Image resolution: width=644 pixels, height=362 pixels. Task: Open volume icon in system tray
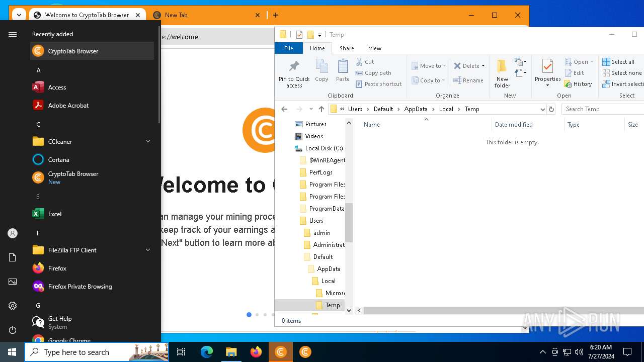pos(579,352)
